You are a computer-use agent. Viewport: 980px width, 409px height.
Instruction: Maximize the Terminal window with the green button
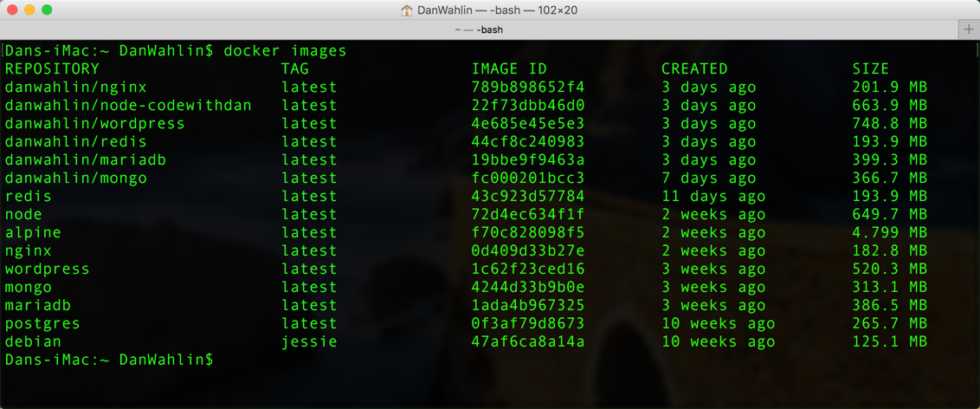click(47, 10)
